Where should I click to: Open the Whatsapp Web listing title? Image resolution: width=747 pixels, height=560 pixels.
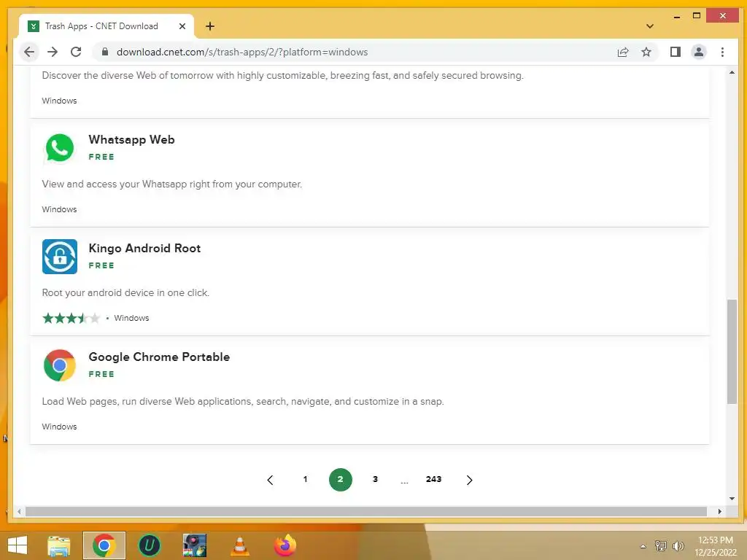pyautogui.click(x=131, y=139)
